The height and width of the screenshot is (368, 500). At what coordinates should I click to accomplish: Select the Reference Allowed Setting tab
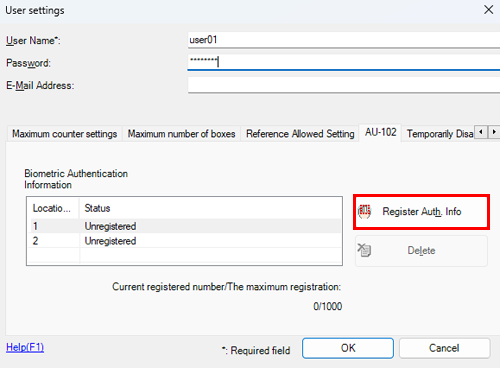coord(300,134)
